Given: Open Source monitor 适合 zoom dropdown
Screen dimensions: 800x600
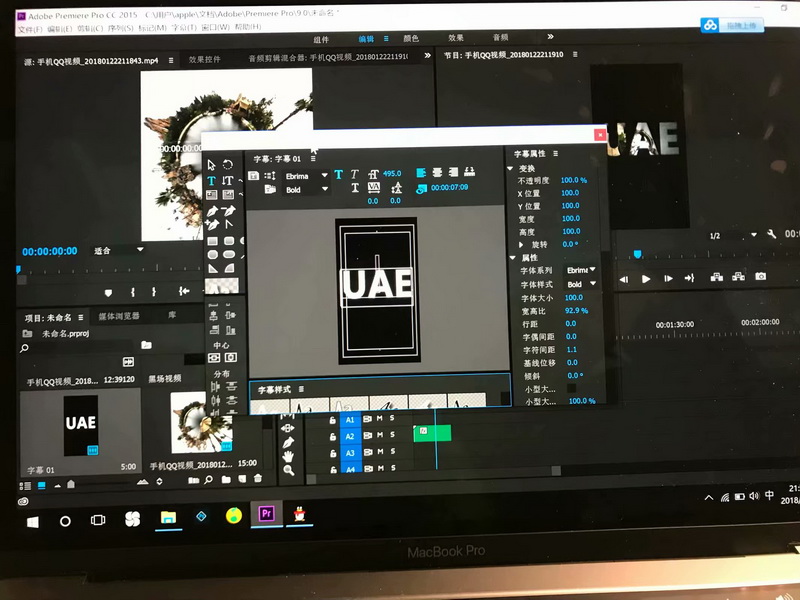Looking at the screenshot, I should point(118,250).
